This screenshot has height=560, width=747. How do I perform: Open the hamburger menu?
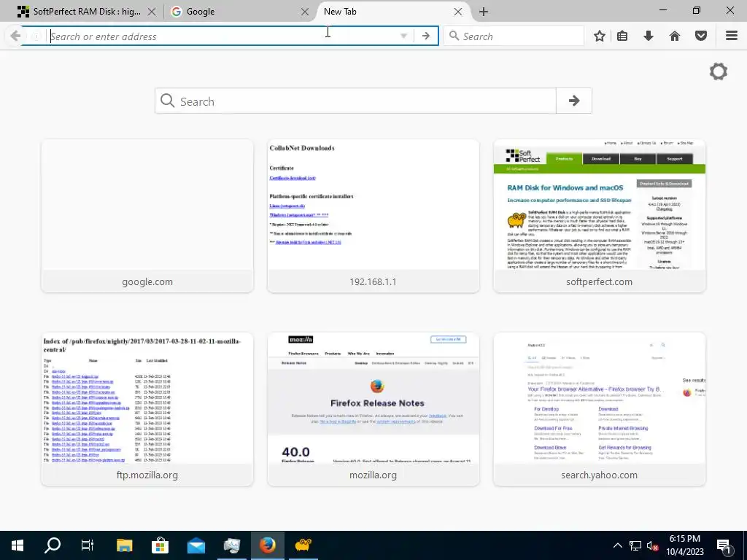pos(732,36)
